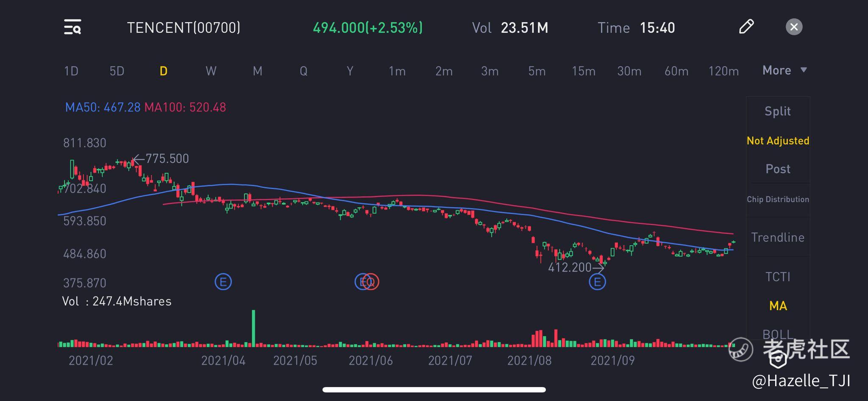Tap the Vol 23.51M header value

pos(510,28)
